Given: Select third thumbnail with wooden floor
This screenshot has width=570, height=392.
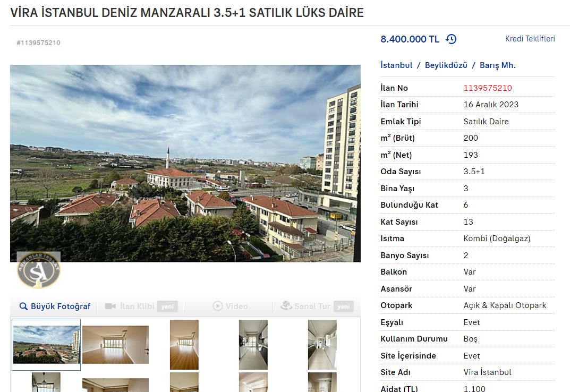Looking at the screenshot, I should [x=184, y=345].
